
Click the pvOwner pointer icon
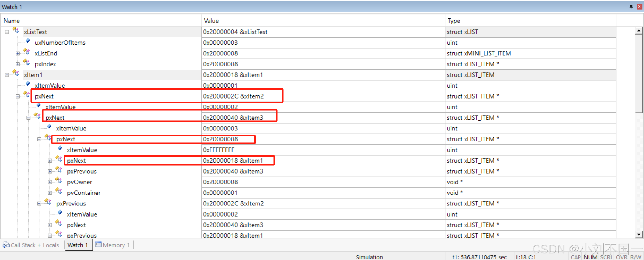(x=59, y=180)
